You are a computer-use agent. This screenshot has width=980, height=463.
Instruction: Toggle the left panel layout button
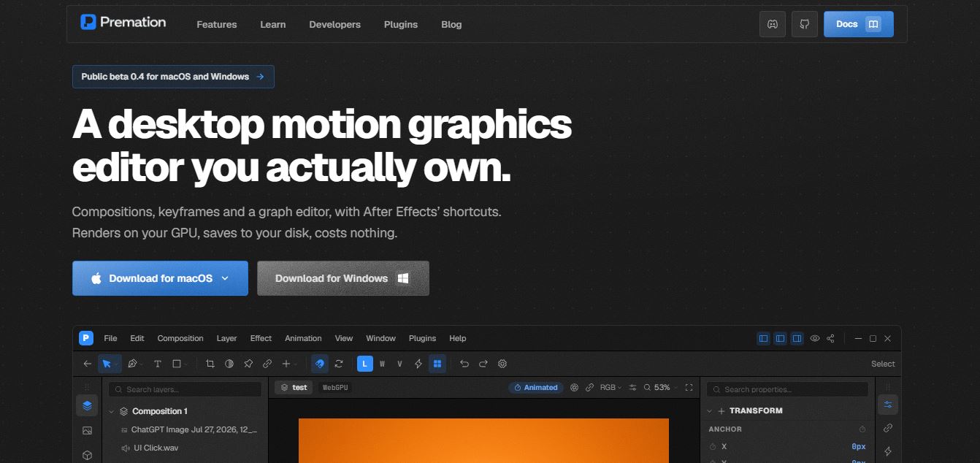tap(764, 339)
